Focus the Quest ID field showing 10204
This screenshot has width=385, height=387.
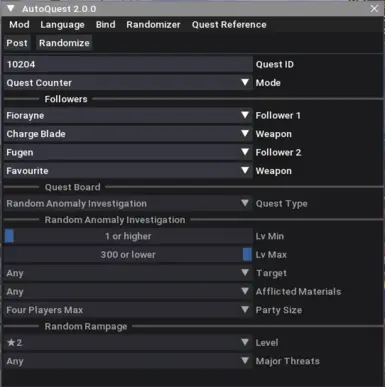click(128, 64)
